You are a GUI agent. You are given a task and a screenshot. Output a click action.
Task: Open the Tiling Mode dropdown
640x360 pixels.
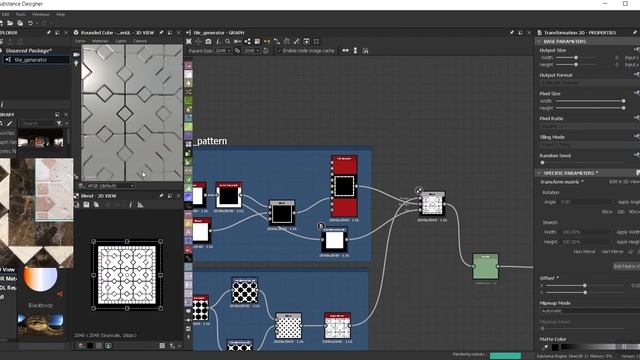tap(590, 144)
